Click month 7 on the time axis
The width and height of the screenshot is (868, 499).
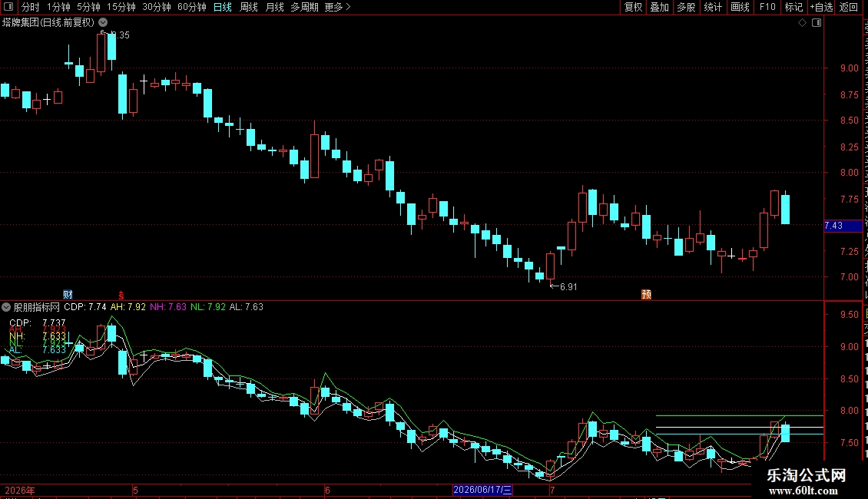point(552,490)
